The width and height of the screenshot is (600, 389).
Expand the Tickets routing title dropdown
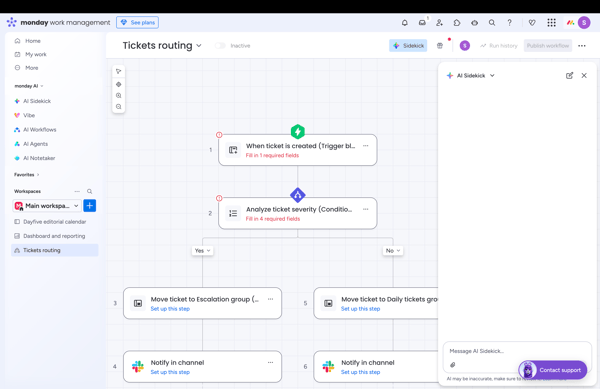[199, 46]
